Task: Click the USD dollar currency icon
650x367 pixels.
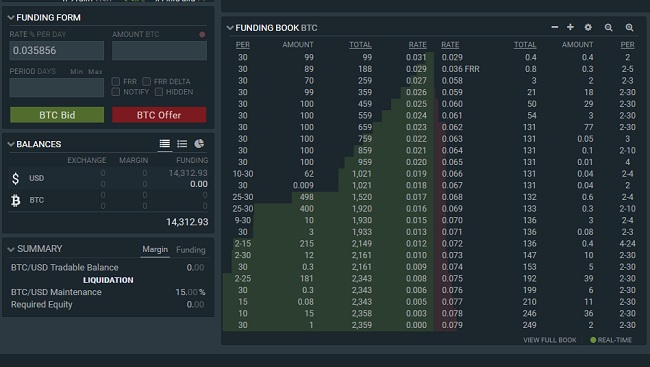Action: (x=15, y=178)
